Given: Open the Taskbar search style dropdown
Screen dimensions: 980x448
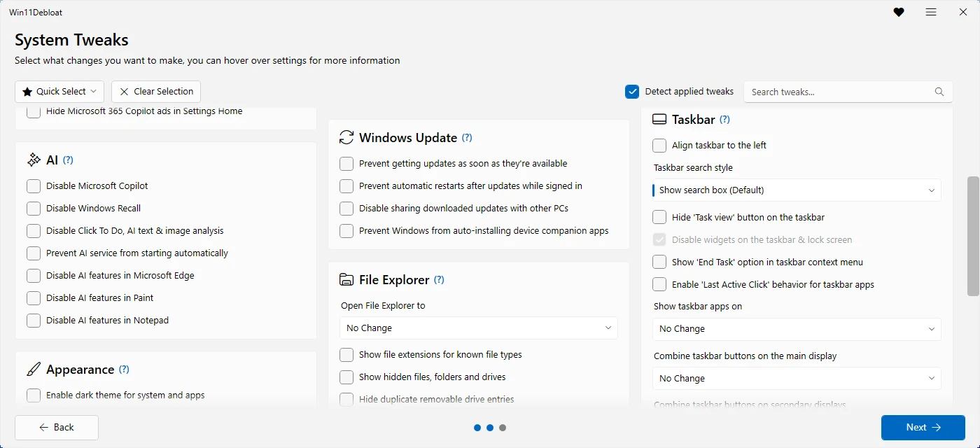Looking at the screenshot, I should (x=797, y=190).
